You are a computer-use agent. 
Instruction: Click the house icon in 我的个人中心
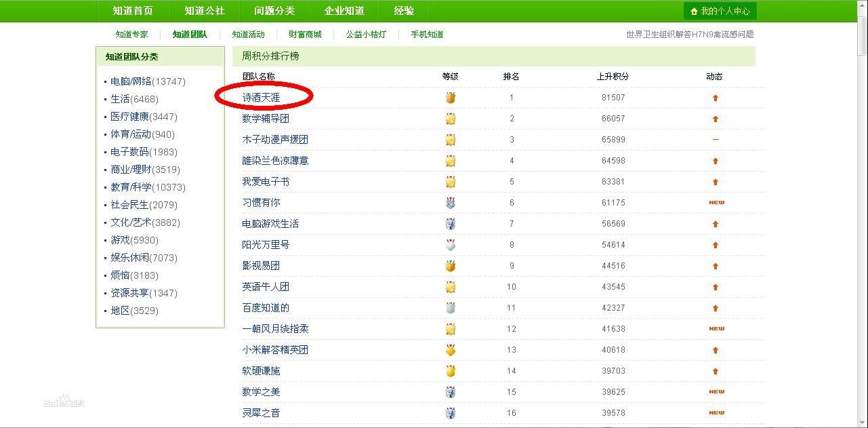point(694,12)
